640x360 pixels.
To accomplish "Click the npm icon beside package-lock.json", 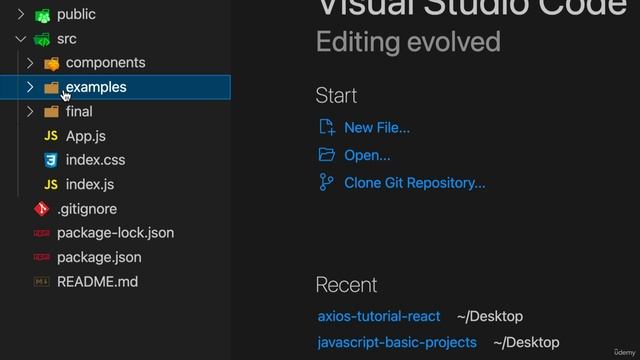I will click(x=42, y=233).
